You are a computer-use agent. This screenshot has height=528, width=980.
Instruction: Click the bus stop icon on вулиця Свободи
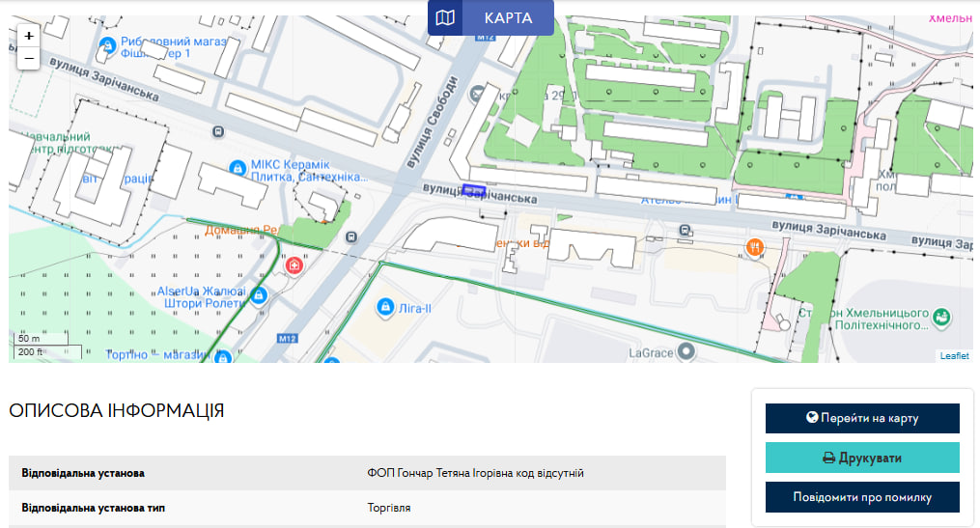click(x=351, y=236)
